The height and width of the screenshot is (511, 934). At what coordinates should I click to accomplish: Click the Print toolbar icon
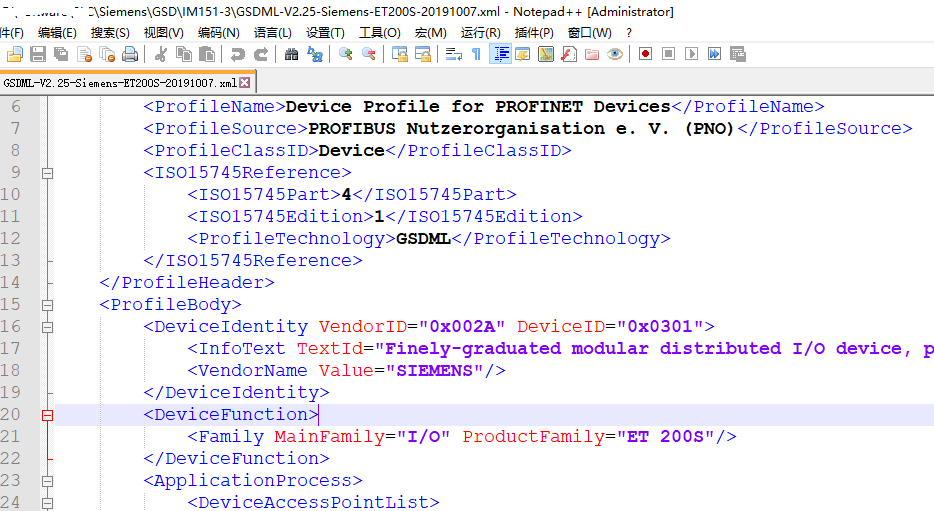tap(130, 55)
